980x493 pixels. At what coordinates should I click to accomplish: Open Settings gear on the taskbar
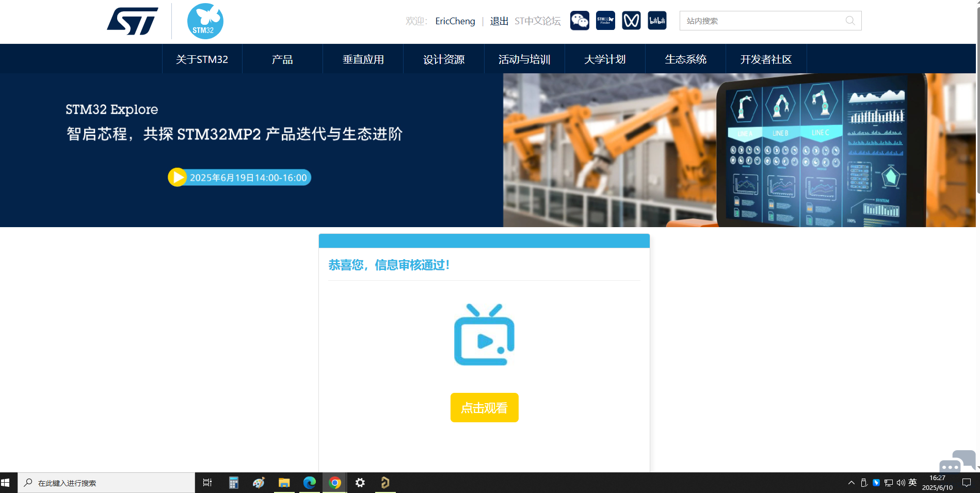click(360, 483)
